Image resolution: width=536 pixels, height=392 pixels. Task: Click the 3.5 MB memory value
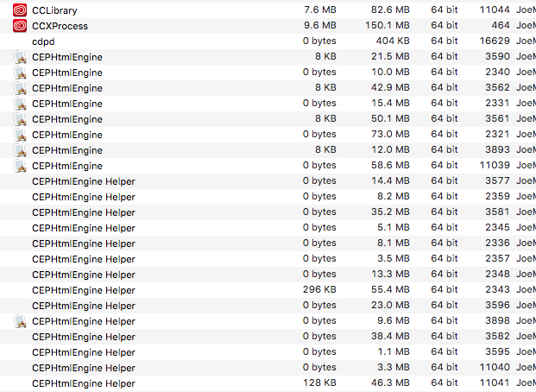point(394,258)
